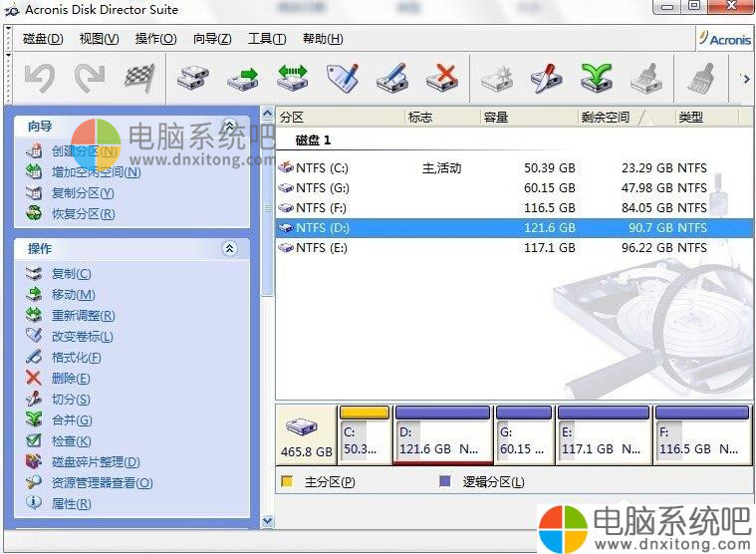Open the 磁盘(D) menu
Image resolution: width=756 pixels, height=554 pixels.
tap(43, 39)
